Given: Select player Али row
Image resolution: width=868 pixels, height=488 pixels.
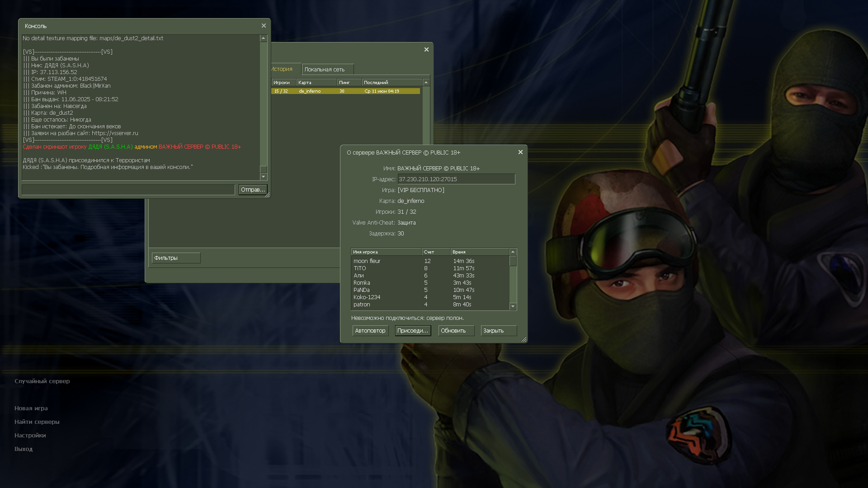Looking at the screenshot, I should click(430, 276).
